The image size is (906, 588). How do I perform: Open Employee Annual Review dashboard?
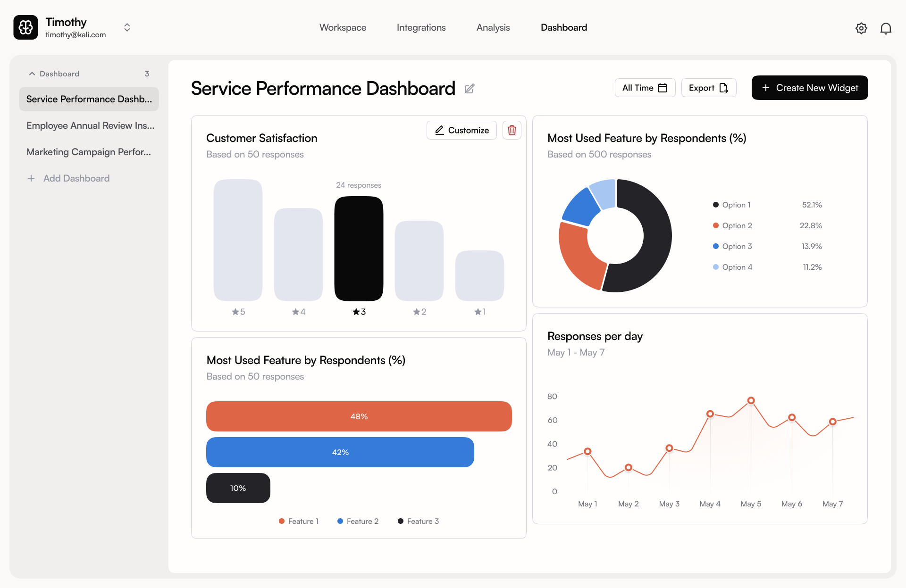(90, 125)
